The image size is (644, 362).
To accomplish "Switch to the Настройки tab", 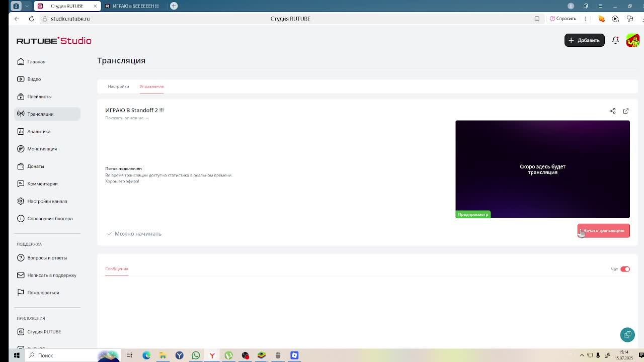I will [x=118, y=86].
